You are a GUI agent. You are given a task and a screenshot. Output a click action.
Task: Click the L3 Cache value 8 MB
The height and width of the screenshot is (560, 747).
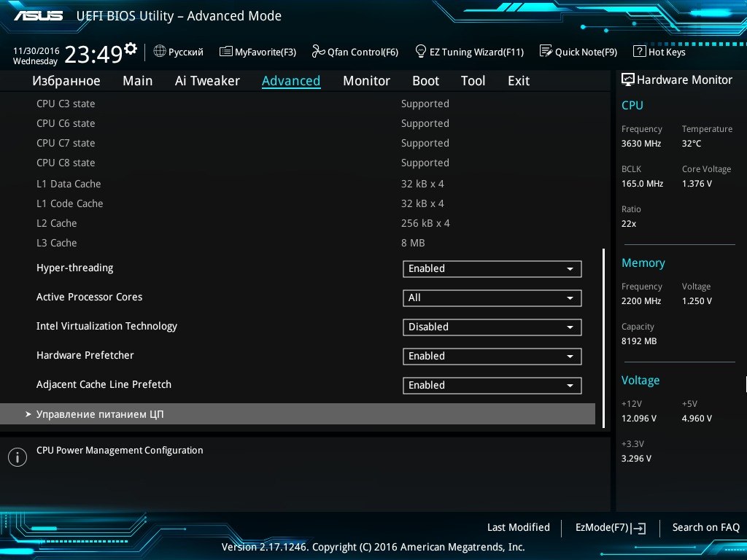[x=413, y=243]
